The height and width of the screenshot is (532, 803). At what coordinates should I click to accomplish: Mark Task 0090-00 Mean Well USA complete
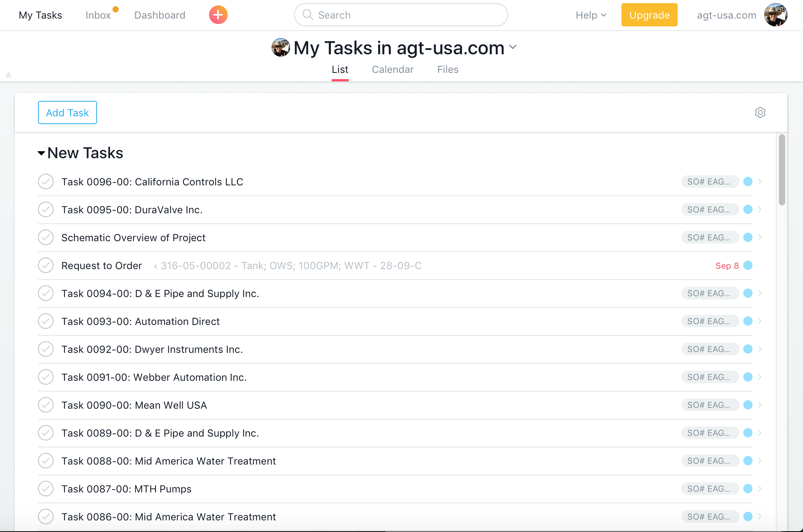click(46, 405)
